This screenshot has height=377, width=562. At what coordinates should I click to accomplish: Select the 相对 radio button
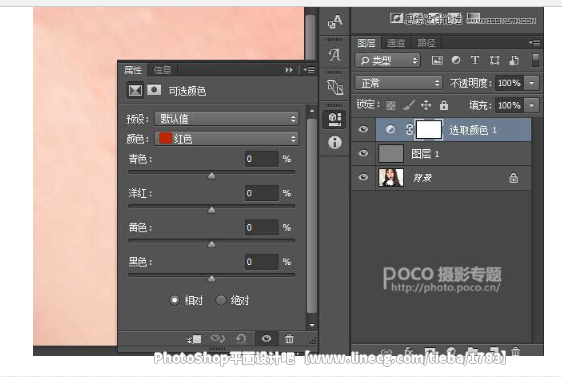pyautogui.click(x=174, y=300)
